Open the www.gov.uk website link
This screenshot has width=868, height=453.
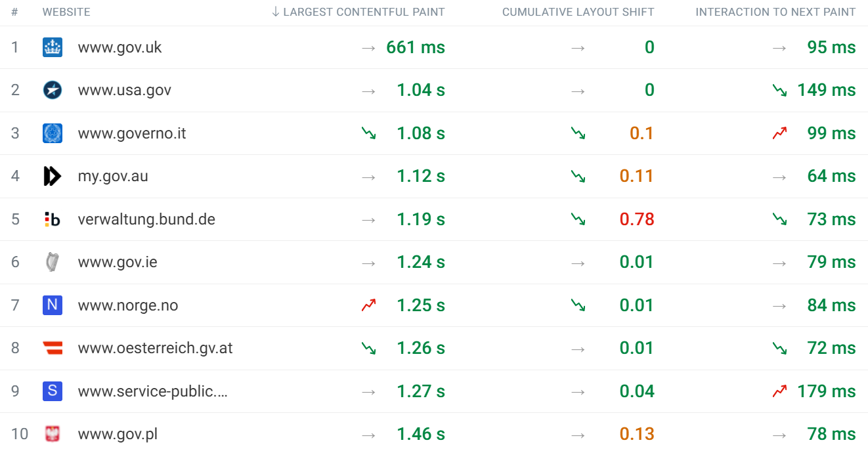point(119,47)
